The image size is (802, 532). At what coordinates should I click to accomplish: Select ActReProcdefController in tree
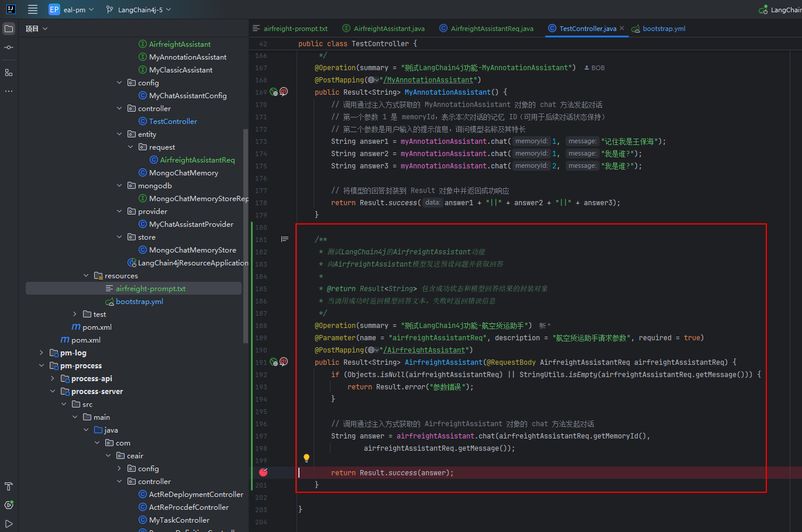(188, 507)
